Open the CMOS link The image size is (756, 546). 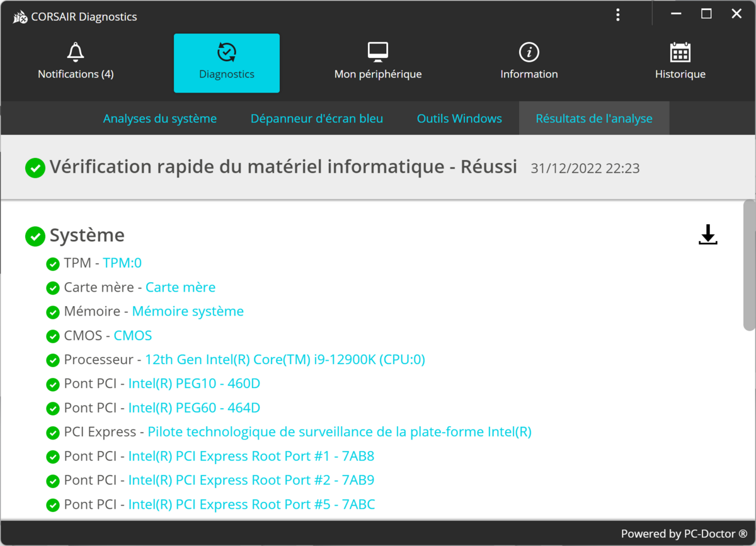(x=133, y=335)
